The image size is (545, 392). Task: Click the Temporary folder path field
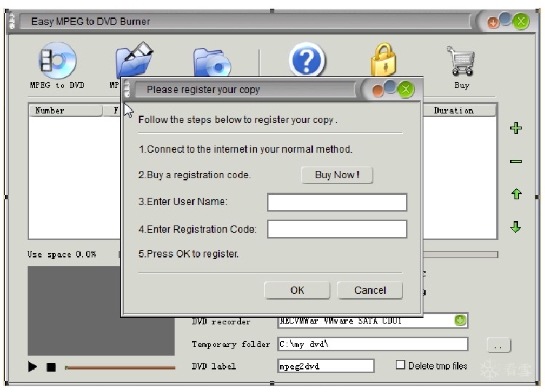(373, 344)
